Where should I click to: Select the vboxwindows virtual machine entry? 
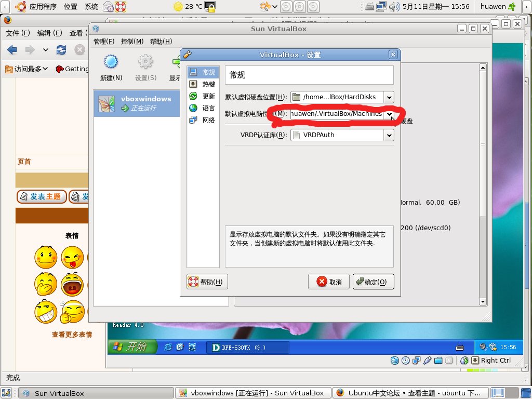tap(137, 103)
